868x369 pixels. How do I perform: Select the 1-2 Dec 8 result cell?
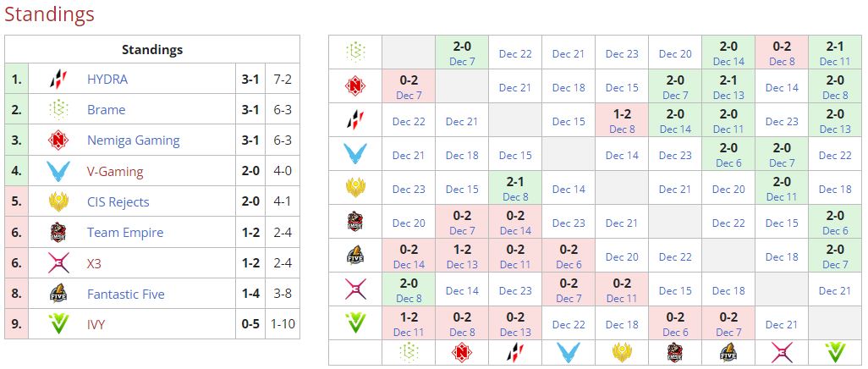[622, 120]
